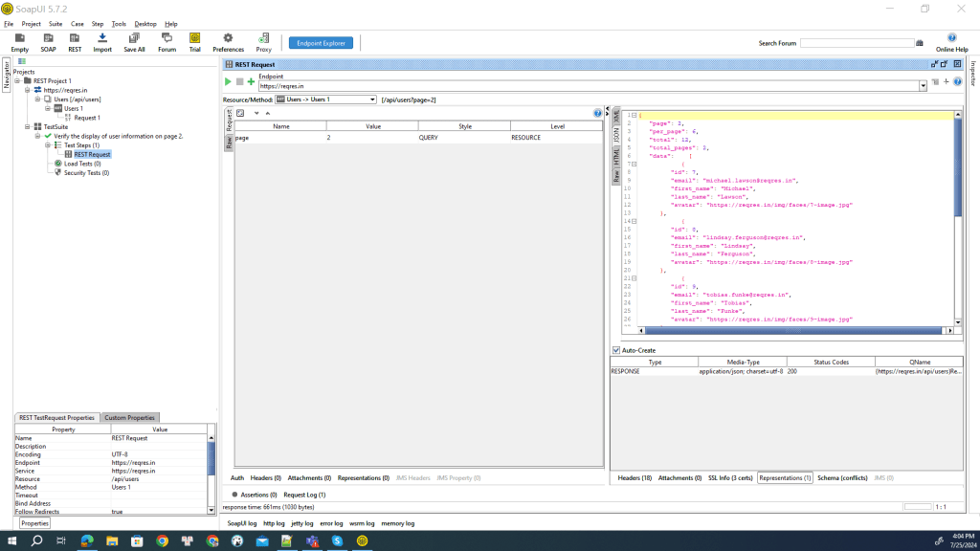Click the green add-to-testcase plus icon
The height and width of the screenshot is (551, 980).
tap(251, 82)
